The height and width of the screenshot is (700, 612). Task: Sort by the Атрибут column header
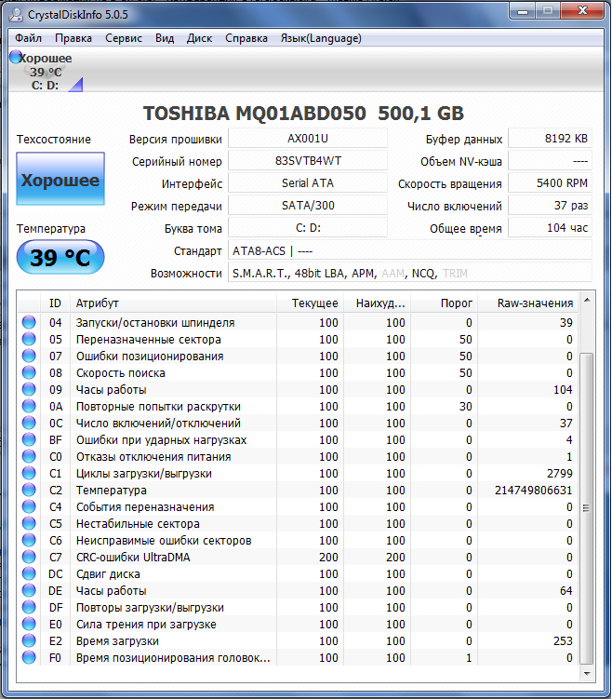[173, 303]
